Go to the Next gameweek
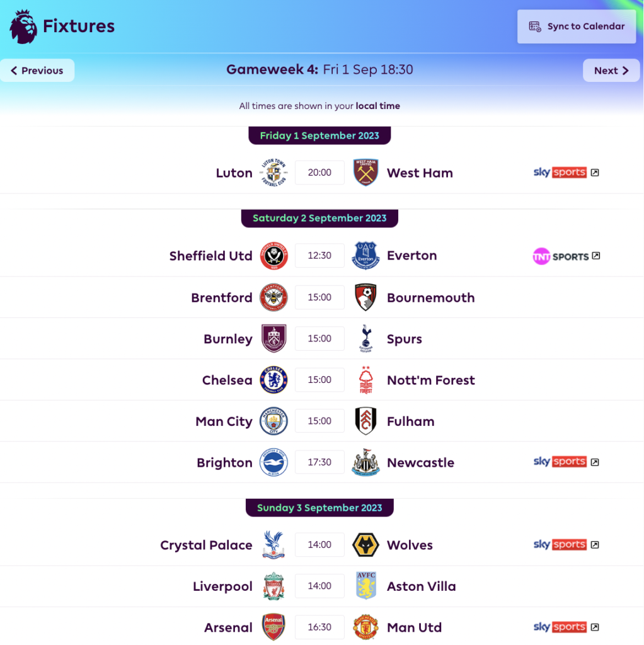The height and width of the screenshot is (645, 644). 611,71
